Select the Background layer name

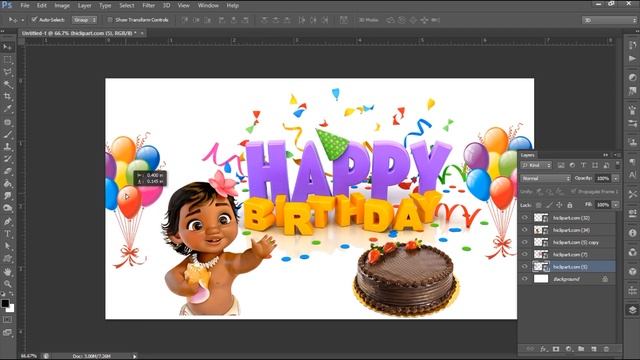(x=566, y=279)
